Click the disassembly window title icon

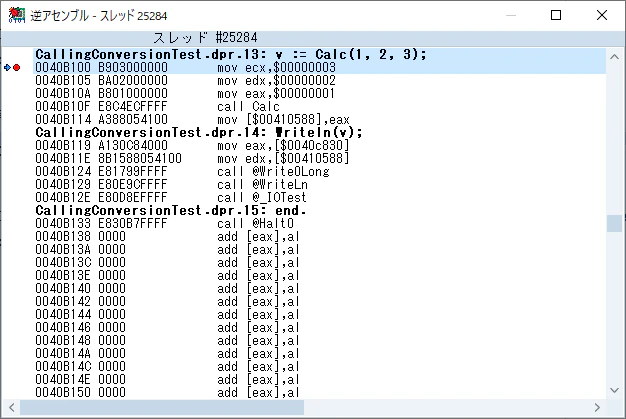(x=16, y=15)
